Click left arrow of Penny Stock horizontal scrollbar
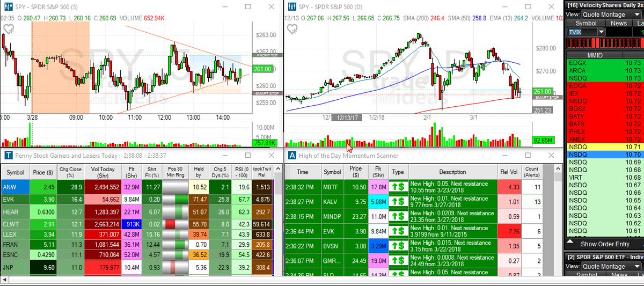 3,280
